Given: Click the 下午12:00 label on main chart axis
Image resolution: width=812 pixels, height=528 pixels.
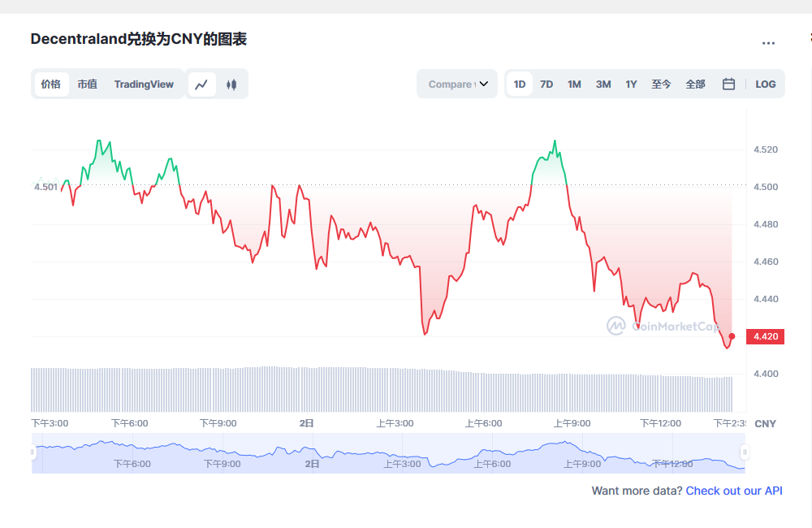Looking at the screenshot, I should pos(660,423).
